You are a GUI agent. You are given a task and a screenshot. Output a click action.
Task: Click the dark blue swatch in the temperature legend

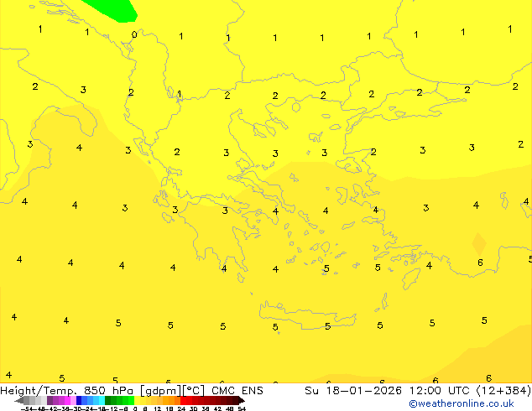pos(79,400)
